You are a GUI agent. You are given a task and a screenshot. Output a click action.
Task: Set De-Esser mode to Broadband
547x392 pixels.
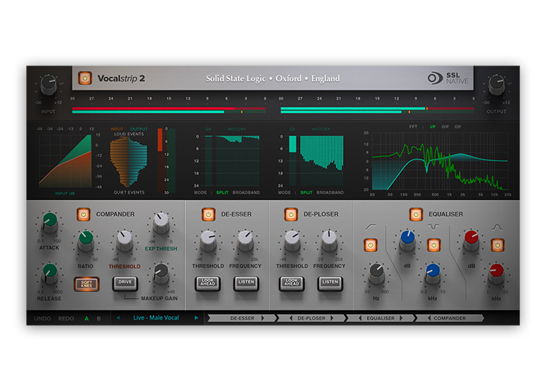pyautogui.click(x=246, y=192)
